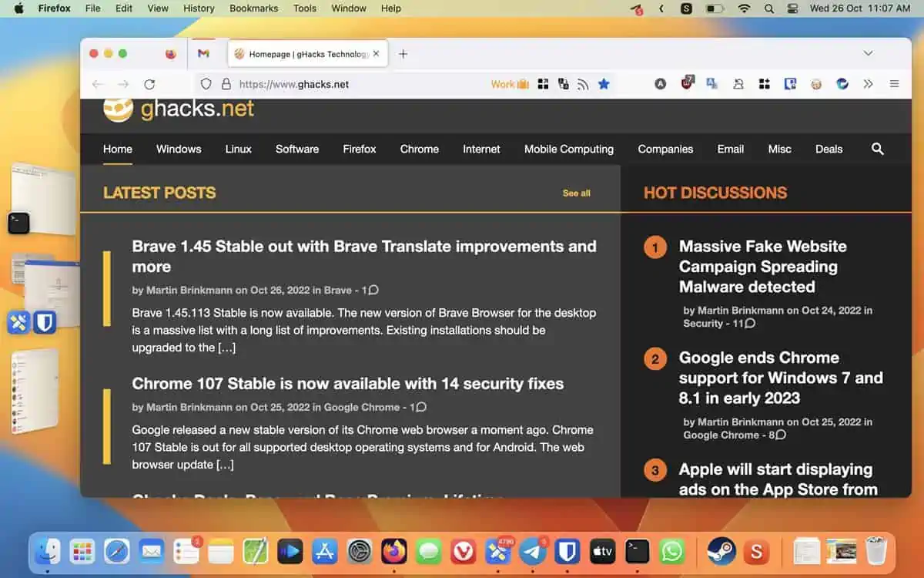Open the Mail app in Dock
The height and width of the screenshot is (578, 924).
pyautogui.click(x=151, y=551)
